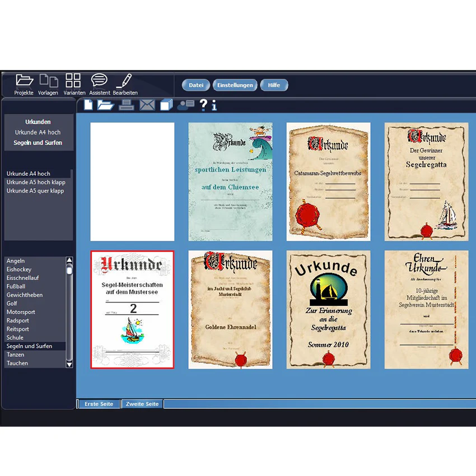Click Urkunde A4 hoch in sidebar header

[38, 132]
